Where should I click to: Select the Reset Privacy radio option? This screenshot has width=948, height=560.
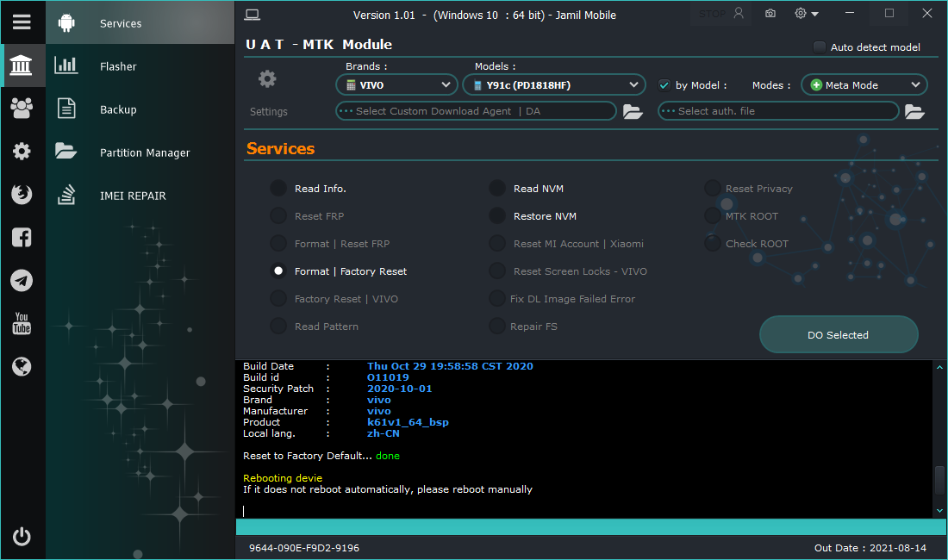tap(712, 189)
